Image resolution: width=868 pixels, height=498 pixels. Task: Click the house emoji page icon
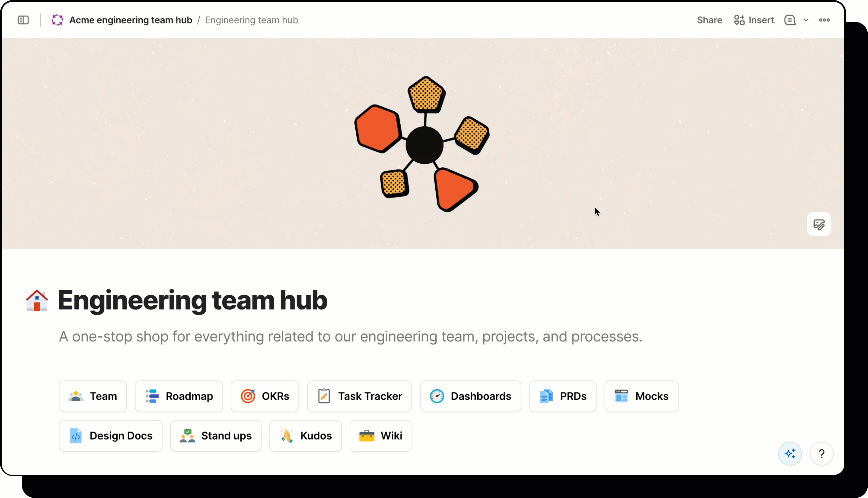click(37, 300)
